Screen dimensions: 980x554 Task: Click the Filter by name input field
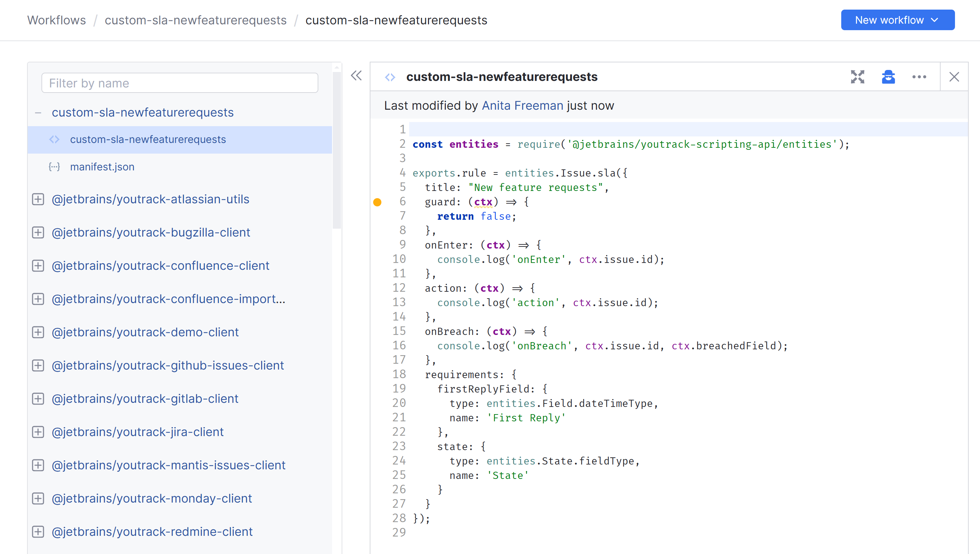click(180, 83)
